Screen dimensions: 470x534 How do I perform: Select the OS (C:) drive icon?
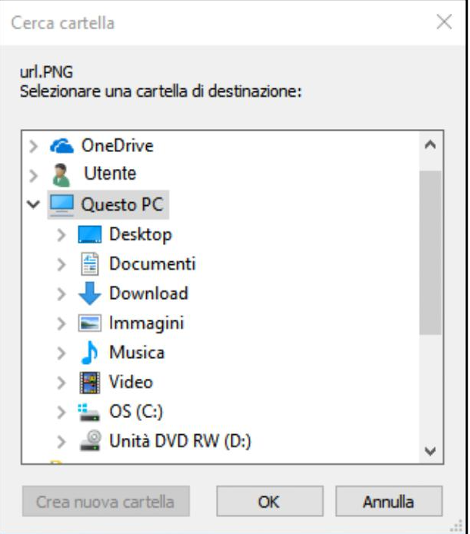(89, 412)
